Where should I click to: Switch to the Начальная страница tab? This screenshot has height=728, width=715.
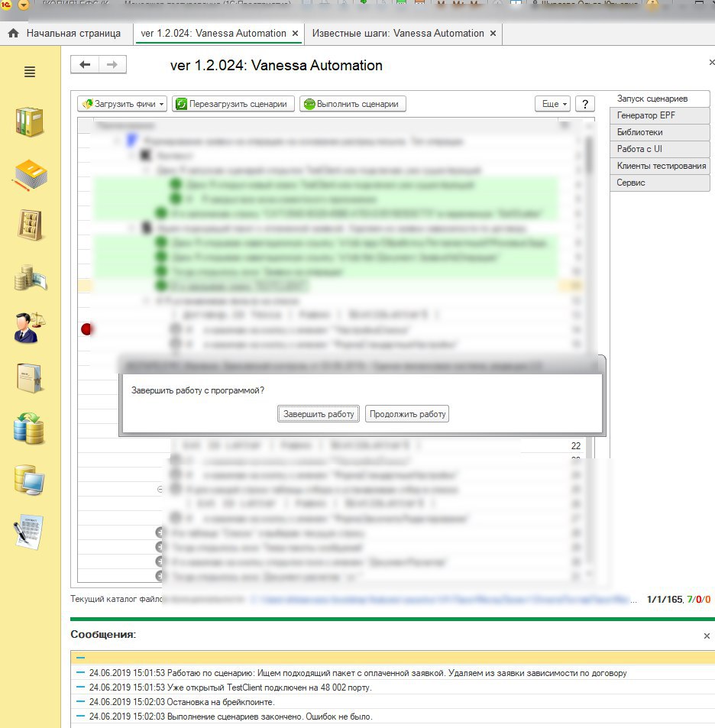pyautogui.click(x=66, y=34)
